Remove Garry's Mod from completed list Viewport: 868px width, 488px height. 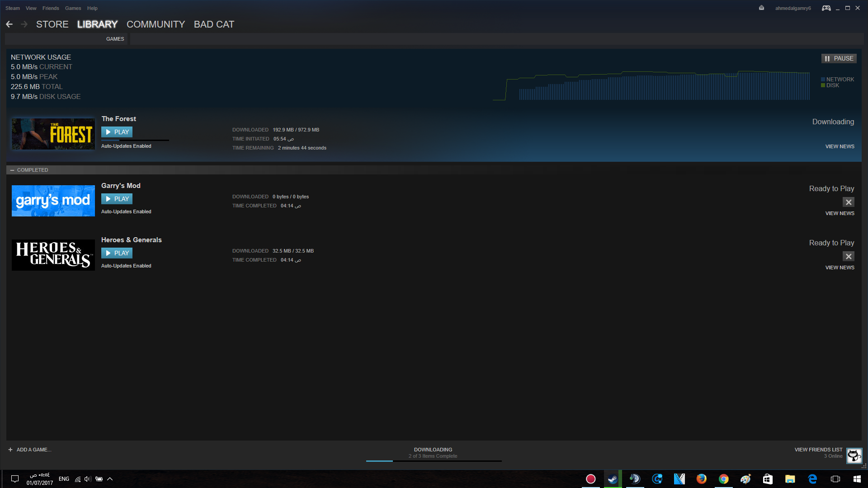pyautogui.click(x=849, y=202)
